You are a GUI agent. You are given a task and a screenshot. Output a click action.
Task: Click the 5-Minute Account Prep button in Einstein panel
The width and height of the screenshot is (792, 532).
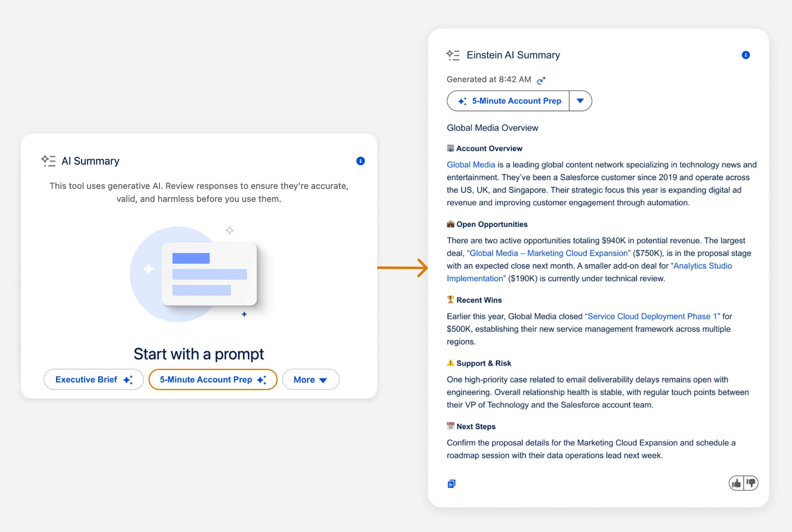[x=508, y=101]
